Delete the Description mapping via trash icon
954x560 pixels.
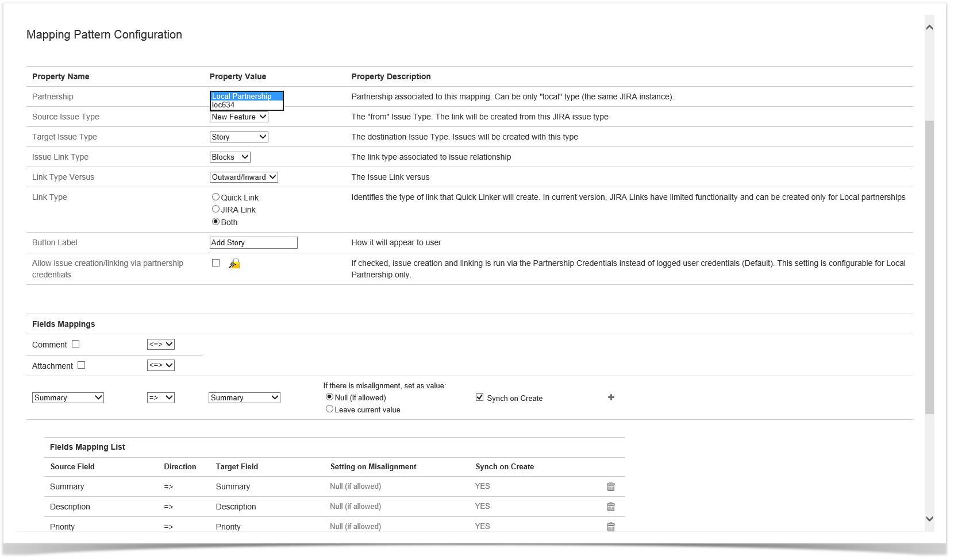[611, 507]
